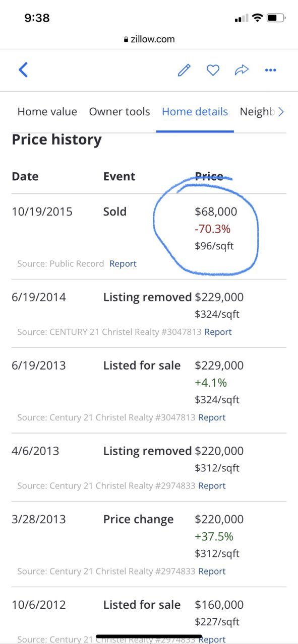Viewport: 298px width, 644px height.
Task: Select the Home details tab
Action: (195, 112)
